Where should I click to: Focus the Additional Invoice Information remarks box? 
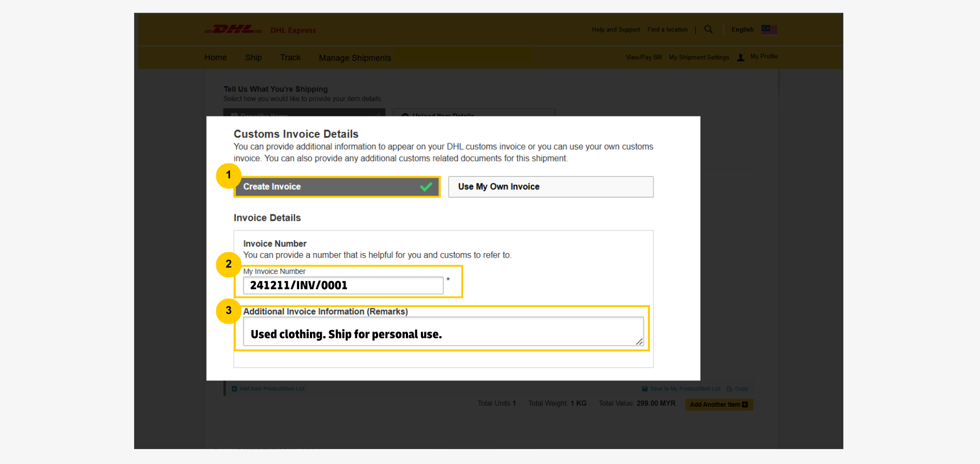point(443,332)
